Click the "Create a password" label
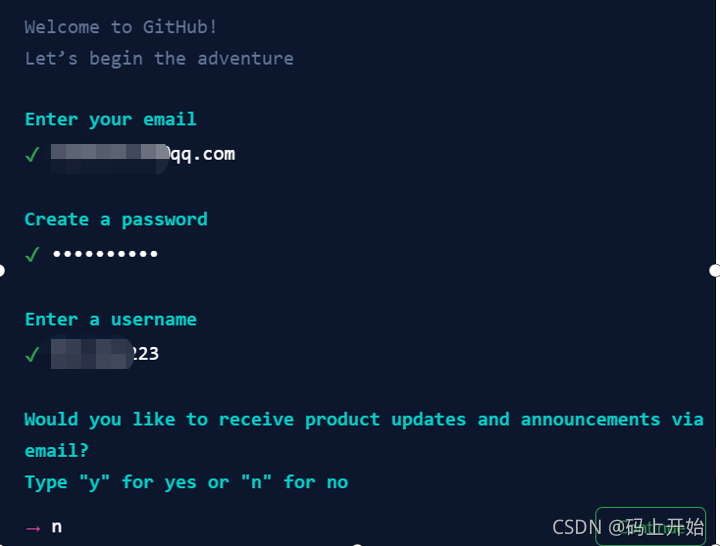 (116, 220)
